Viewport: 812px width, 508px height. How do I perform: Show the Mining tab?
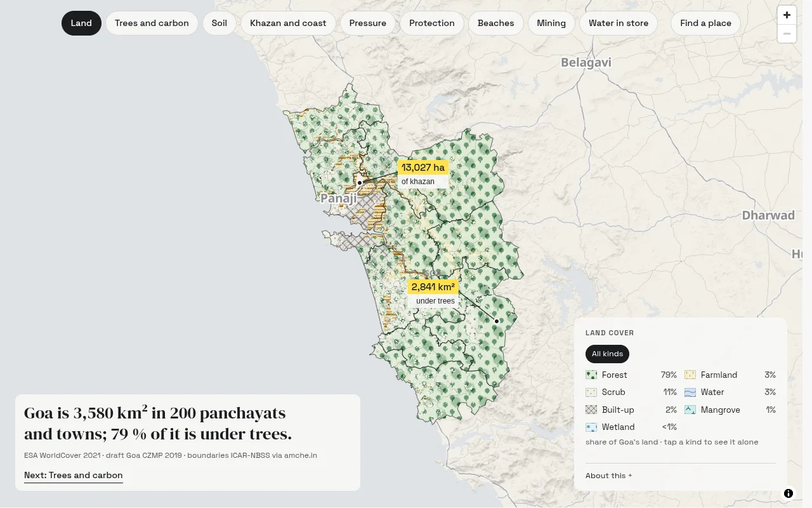[x=551, y=23]
